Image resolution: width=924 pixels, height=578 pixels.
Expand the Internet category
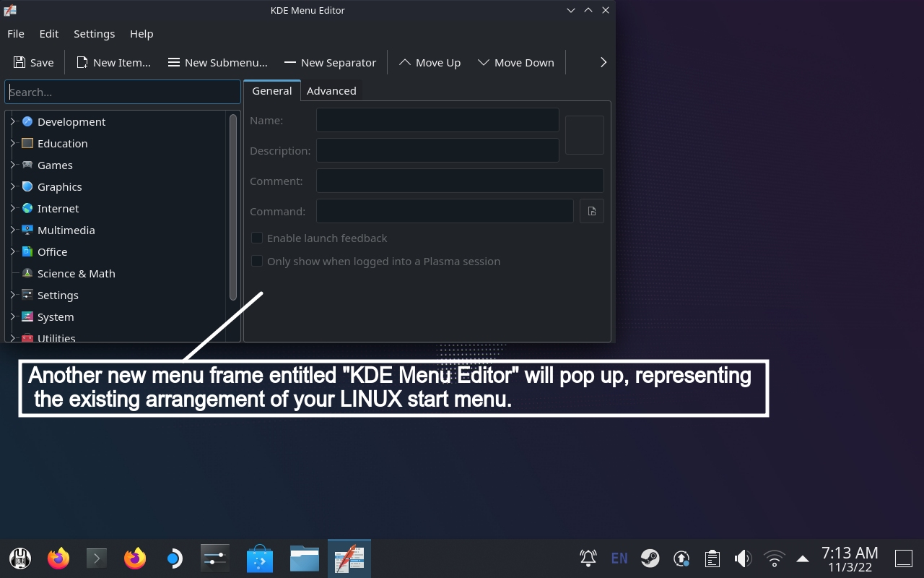[13, 208]
